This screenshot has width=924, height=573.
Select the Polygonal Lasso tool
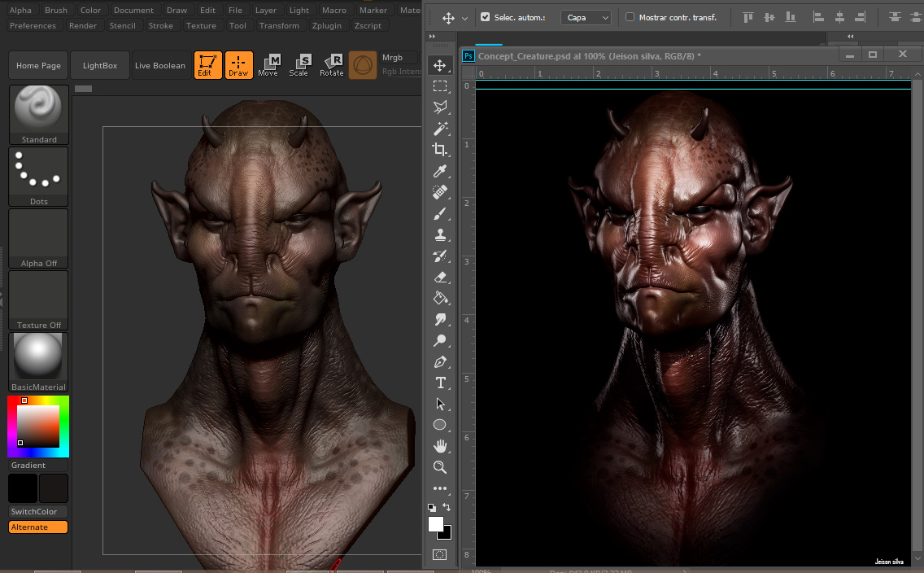(x=439, y=107)
